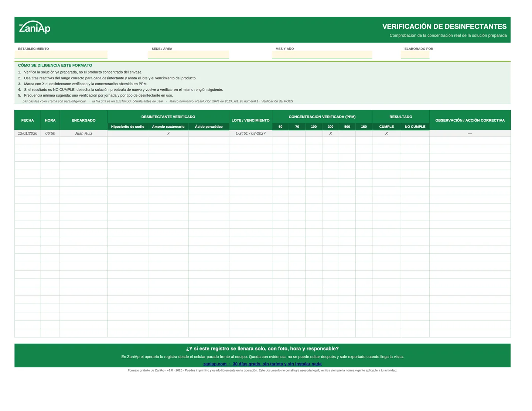Select the HORA column header
The image size is (532, 411).
(50, 120)
